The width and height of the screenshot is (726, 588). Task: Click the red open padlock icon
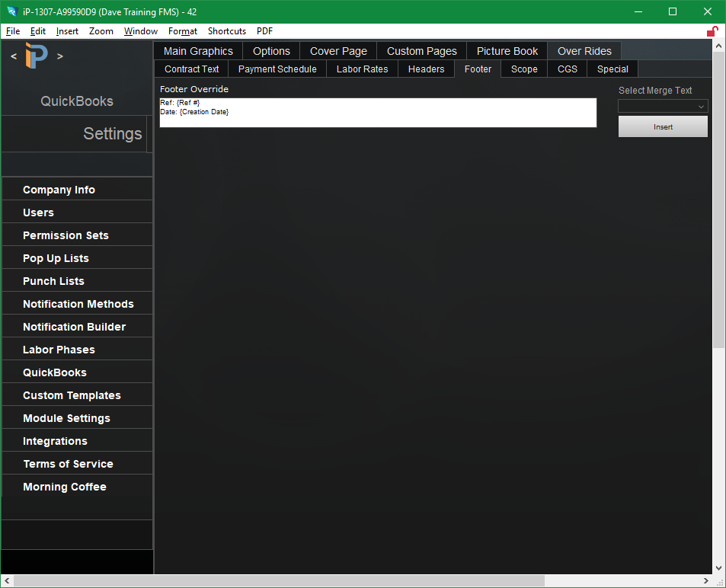[x=712, y=31]
